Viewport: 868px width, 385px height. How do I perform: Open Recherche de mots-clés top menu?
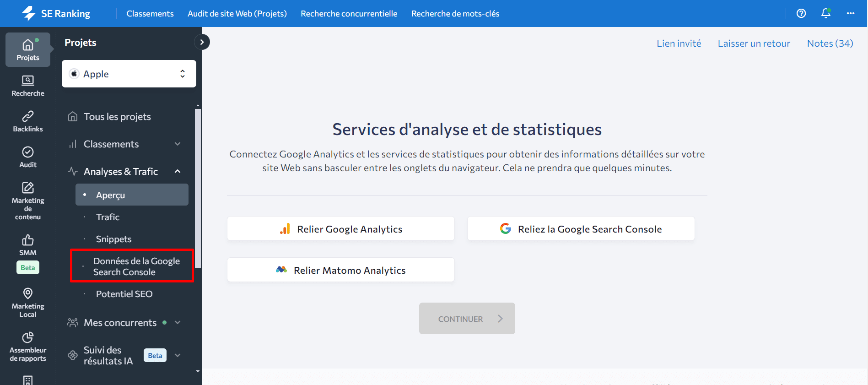tap(455, 14)
